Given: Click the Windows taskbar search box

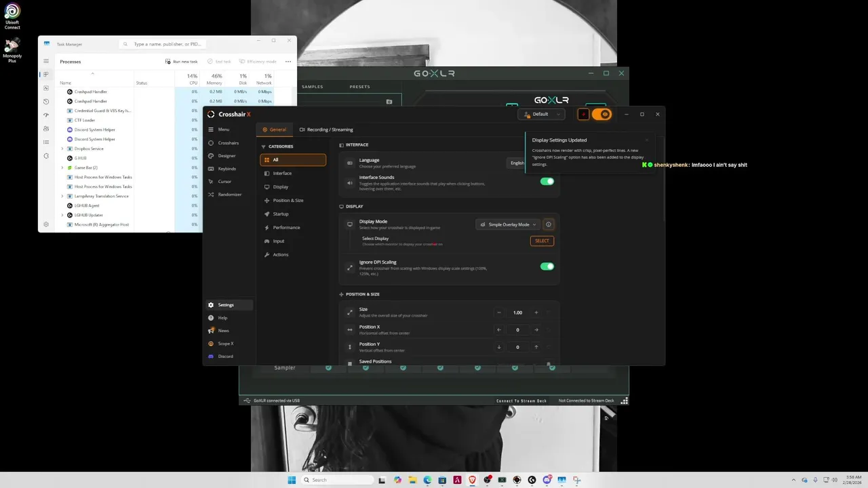Looking at the screenshot, I should (x=336, y=480).
